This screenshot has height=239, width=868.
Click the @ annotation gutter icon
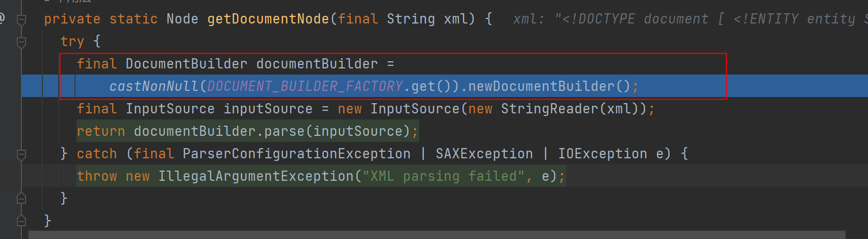[2, 19]
